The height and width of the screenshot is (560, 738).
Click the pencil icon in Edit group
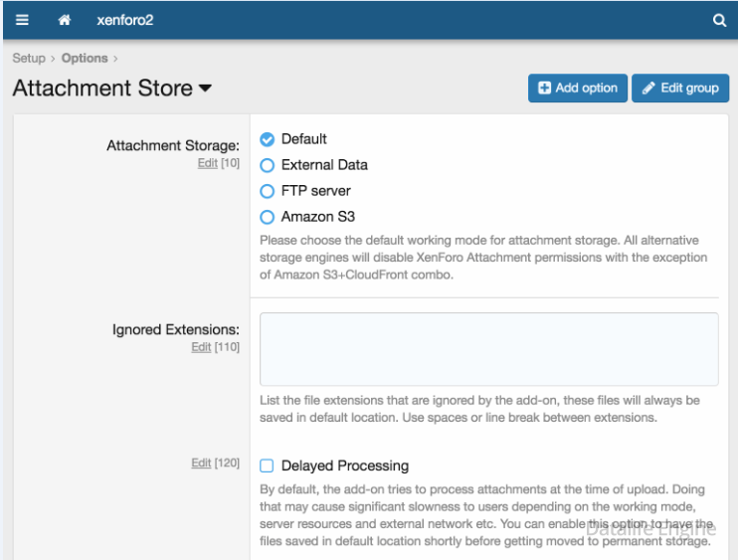pyautogui.click(x=648, y=88)
